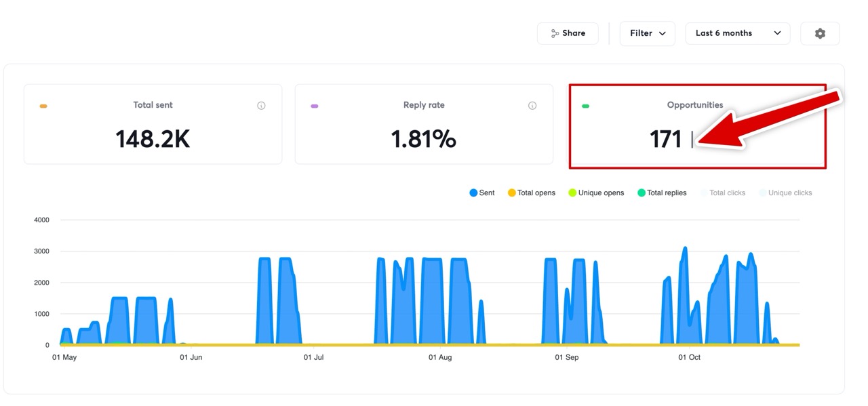Click the orange Total sent color marker
The width and height of the screenshot is (868, 406).
click(43, 106)
